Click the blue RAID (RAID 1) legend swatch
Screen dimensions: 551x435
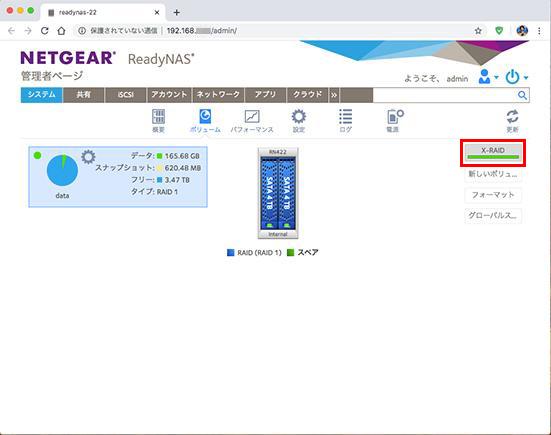coord(231,253)
